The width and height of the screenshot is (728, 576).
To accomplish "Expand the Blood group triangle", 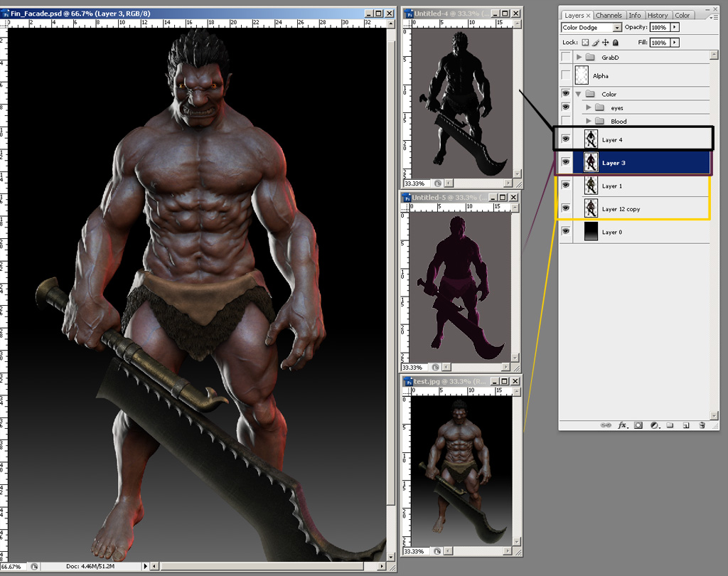I will coord(588,121).
